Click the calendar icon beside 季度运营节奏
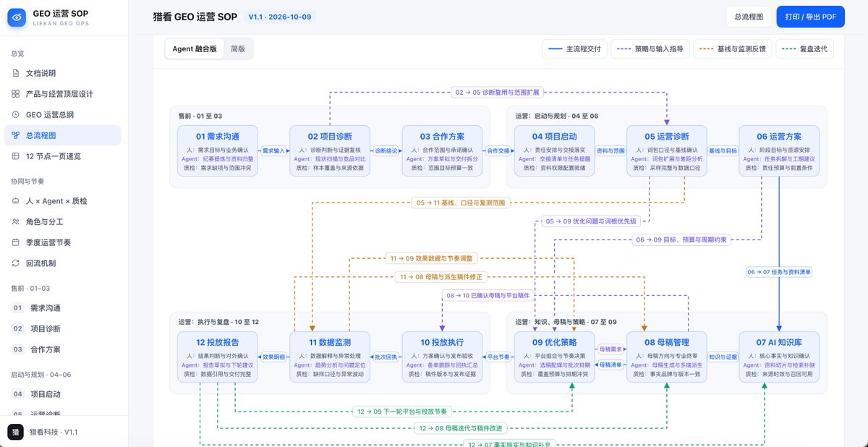This screenshot has width=868, height=447. [x=16, y=242]
